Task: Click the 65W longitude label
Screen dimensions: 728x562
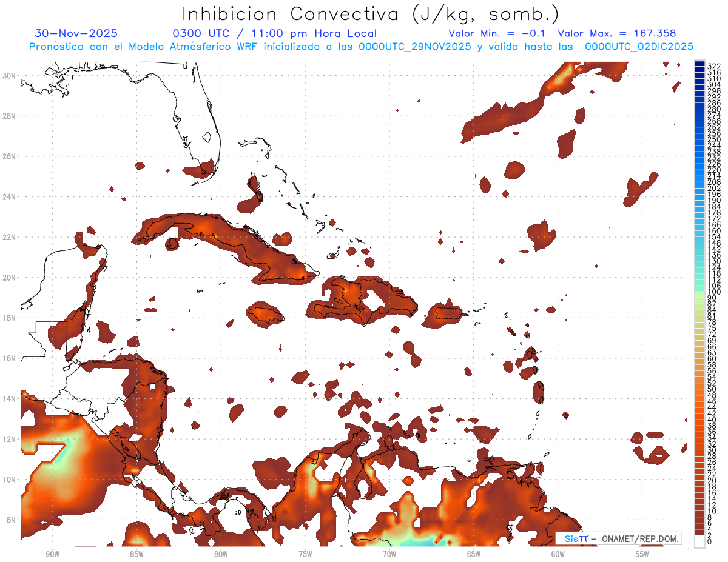Action: 474,554
